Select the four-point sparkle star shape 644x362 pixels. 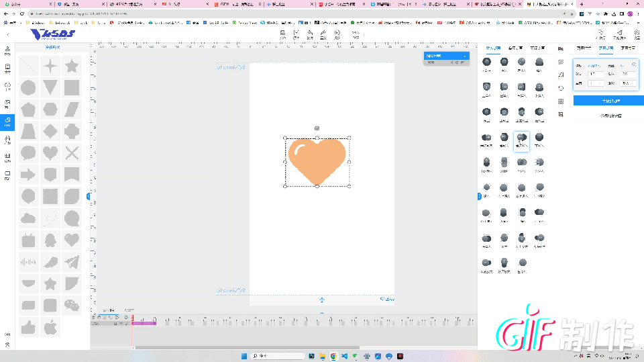(x=50, y=66)
